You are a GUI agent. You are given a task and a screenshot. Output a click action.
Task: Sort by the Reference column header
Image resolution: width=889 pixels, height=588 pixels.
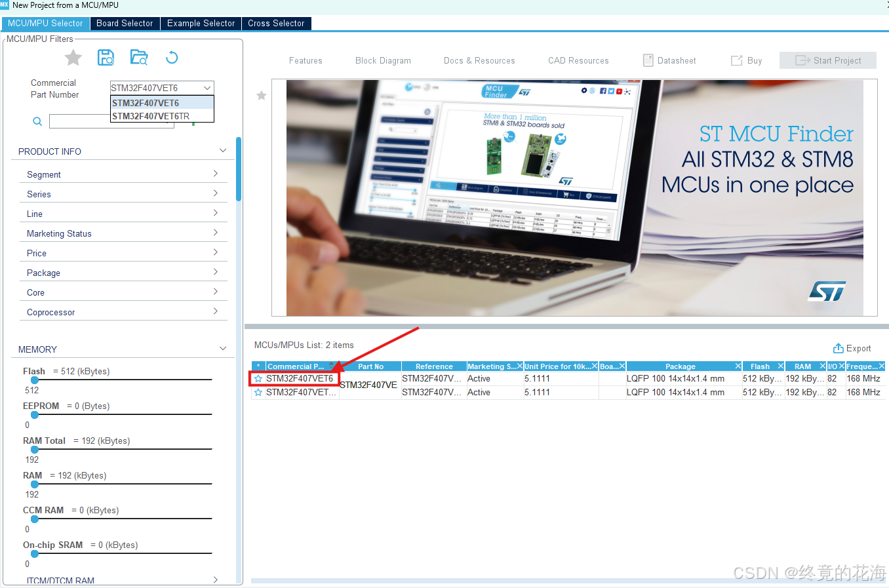point(434,366)
